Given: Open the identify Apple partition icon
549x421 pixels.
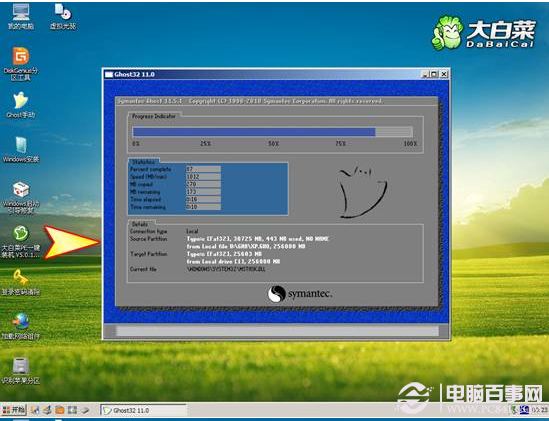Looking at the screenshot, I should point(21,371).
